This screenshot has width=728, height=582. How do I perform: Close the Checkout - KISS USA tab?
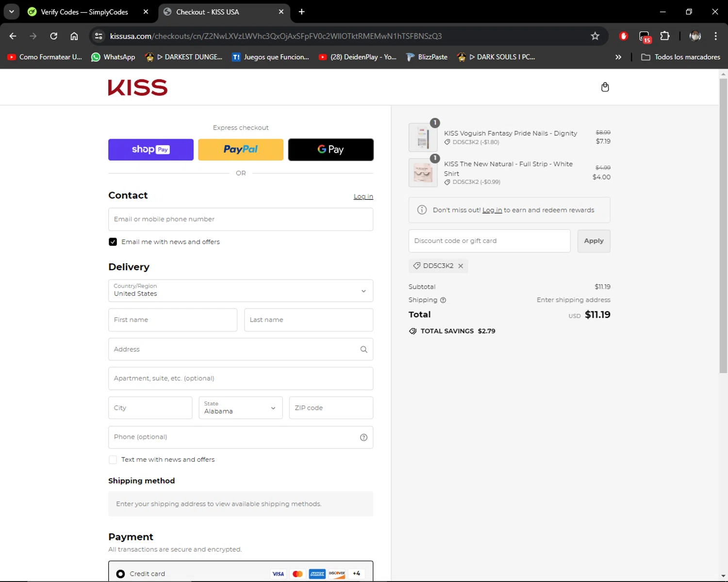click(x=281, y=12)
